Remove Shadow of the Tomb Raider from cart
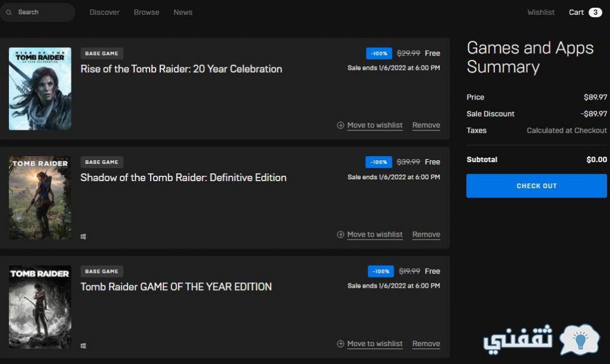 (x=426, y=235)
